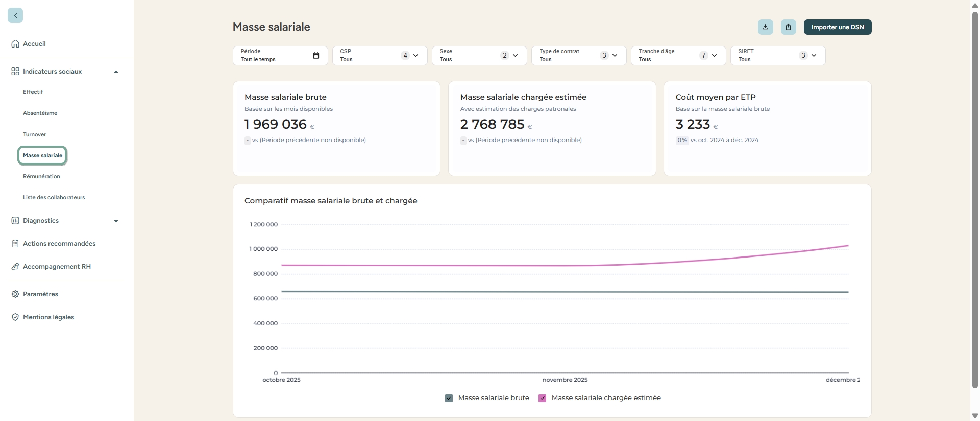Uncheck Masse salariale brute legend checkbox
The image size is (980, 421).
(449, 398)
